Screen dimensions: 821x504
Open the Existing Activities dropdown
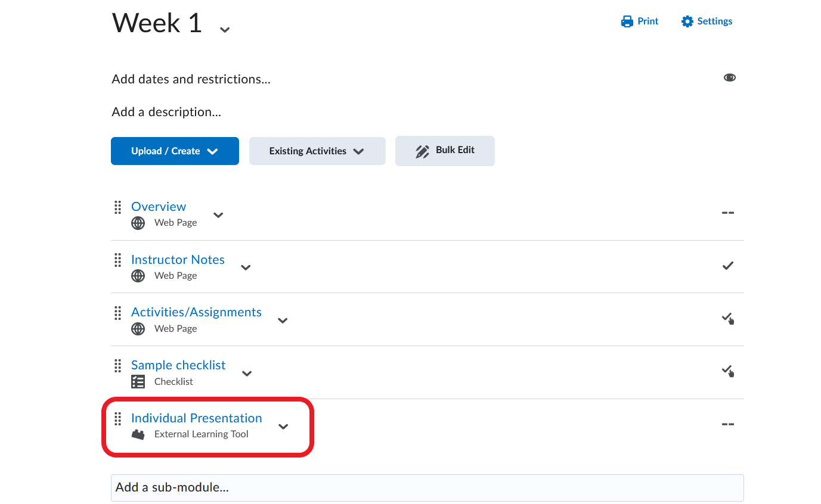[x=317, y=151]
